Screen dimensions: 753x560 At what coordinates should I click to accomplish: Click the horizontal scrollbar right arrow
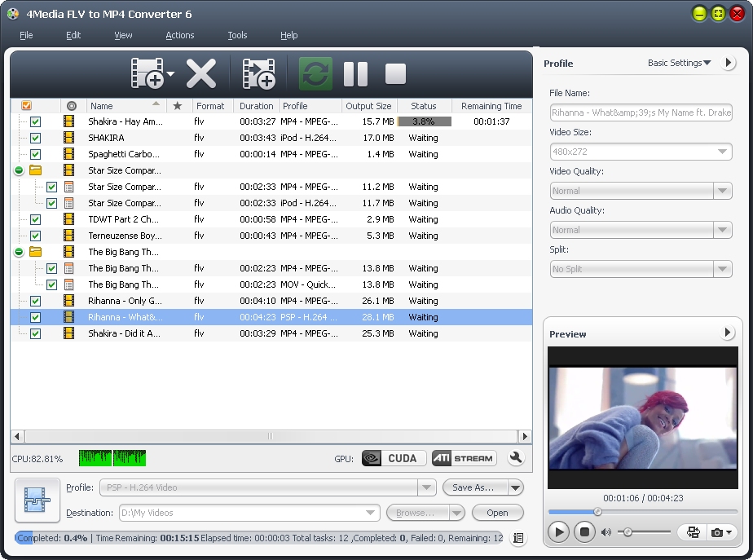[525, 436]
